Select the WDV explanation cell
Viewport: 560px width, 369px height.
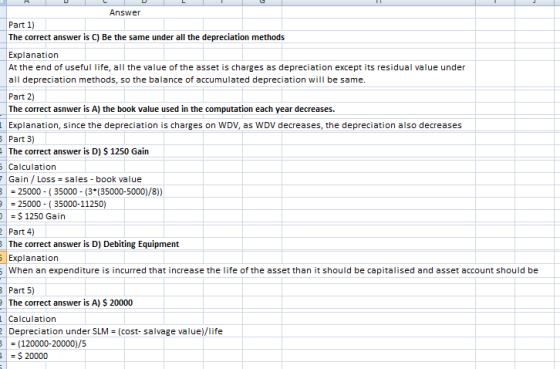tap(235, 125)
